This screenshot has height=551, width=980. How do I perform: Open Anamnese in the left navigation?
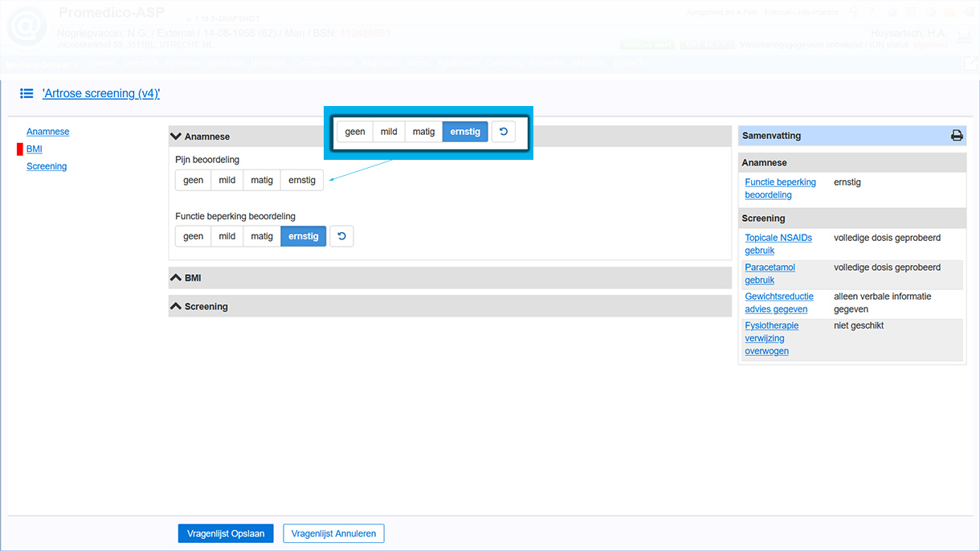[47, 131]
